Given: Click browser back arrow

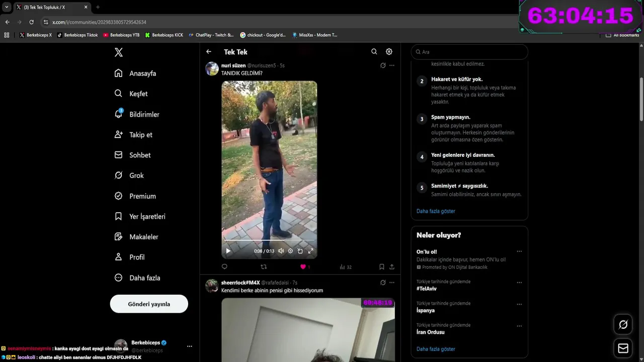Looking at the screenshot, I should [7, 22].
